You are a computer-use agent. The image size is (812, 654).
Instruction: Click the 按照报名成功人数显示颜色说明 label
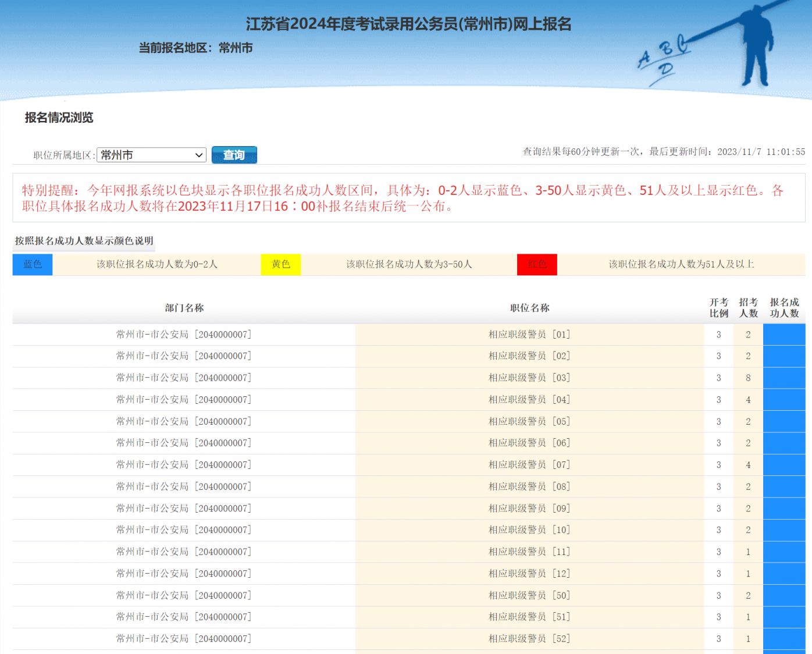point(84,241)
